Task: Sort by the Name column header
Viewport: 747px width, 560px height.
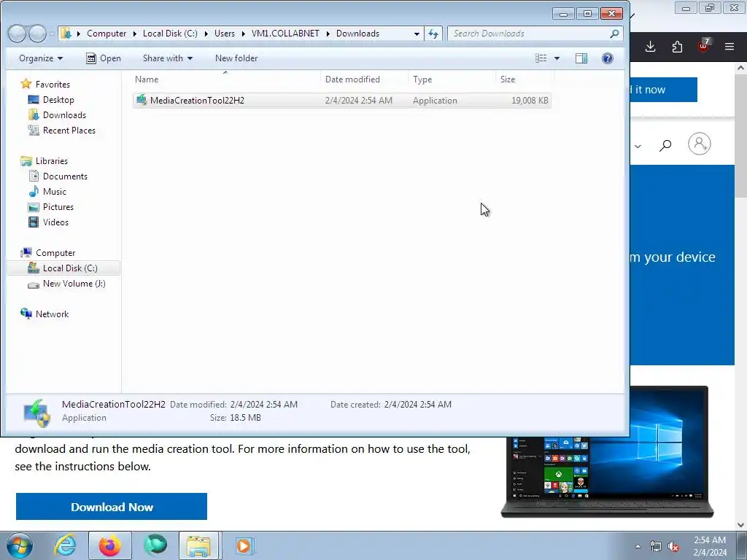Action: [227, 79]
